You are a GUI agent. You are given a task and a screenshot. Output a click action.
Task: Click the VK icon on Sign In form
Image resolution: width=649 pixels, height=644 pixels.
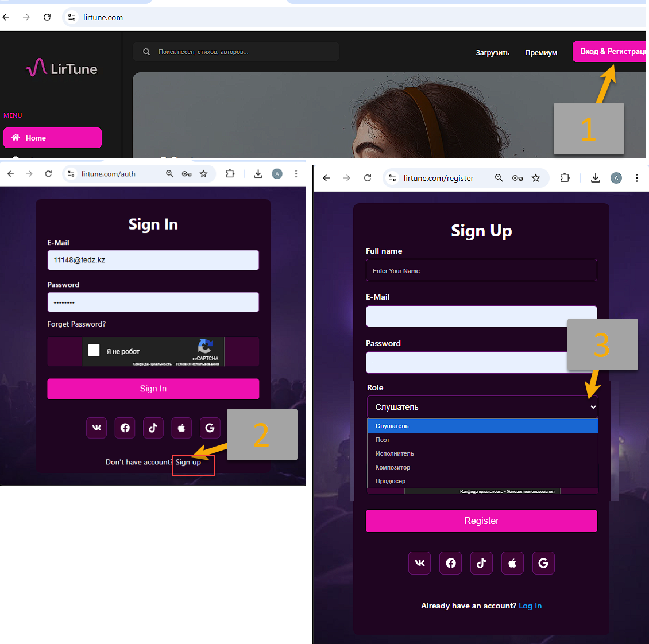click(x=96, y=428)
